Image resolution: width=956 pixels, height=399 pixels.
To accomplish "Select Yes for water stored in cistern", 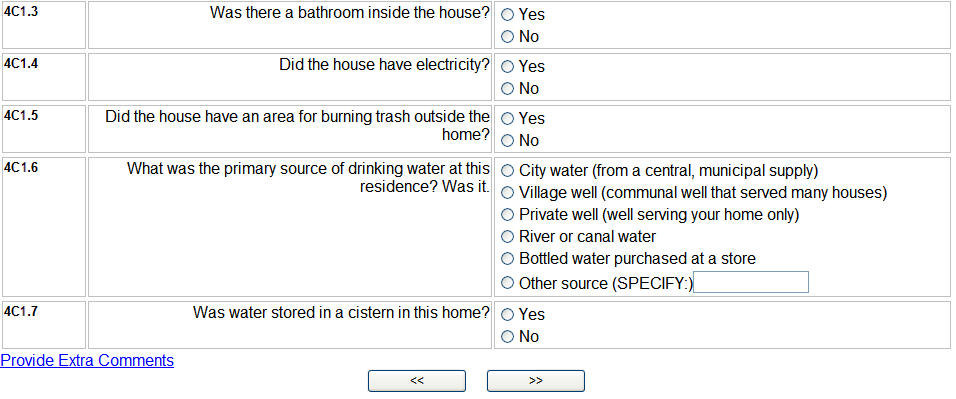I will 507,315.
